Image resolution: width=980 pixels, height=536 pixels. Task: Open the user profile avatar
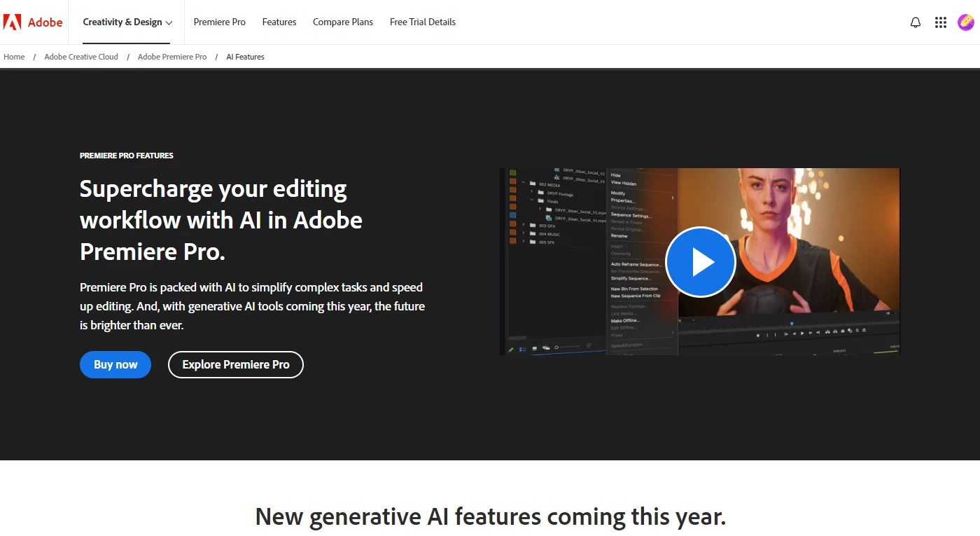(966, 22)
